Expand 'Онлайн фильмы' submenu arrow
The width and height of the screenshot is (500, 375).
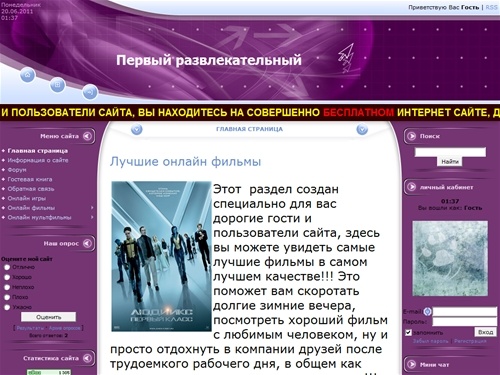(92, 208)
